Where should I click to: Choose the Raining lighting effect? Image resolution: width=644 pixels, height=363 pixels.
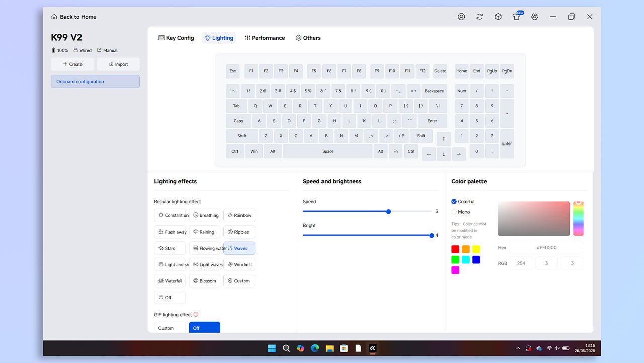point(205,232)
